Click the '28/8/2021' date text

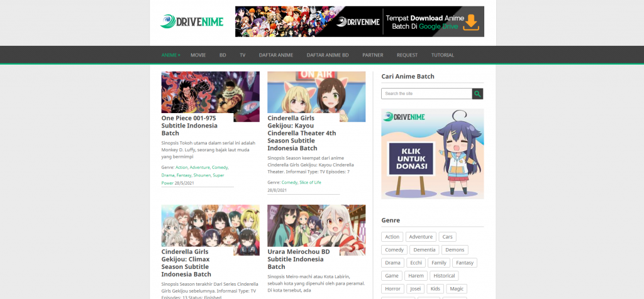coord(277,190)
